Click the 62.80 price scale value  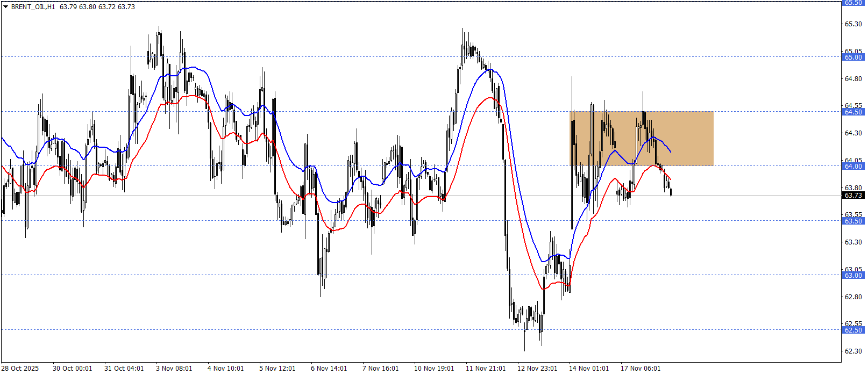pos(853,297)
